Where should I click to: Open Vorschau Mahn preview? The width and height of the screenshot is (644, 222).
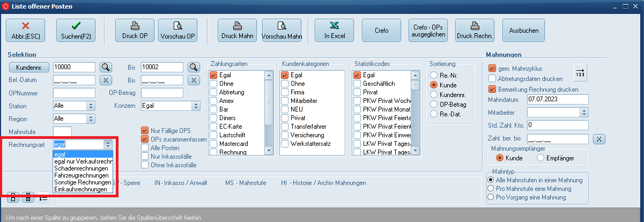click(x=282, y=30)
